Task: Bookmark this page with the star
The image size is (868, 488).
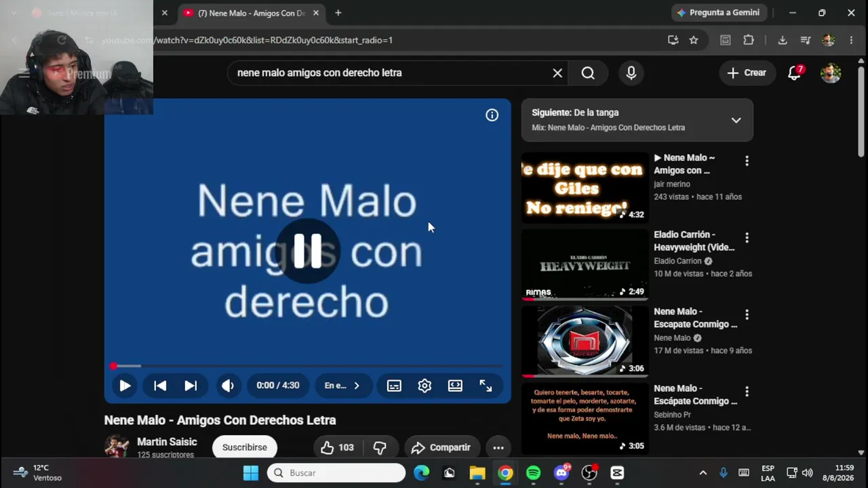Action: click(694, 40)
